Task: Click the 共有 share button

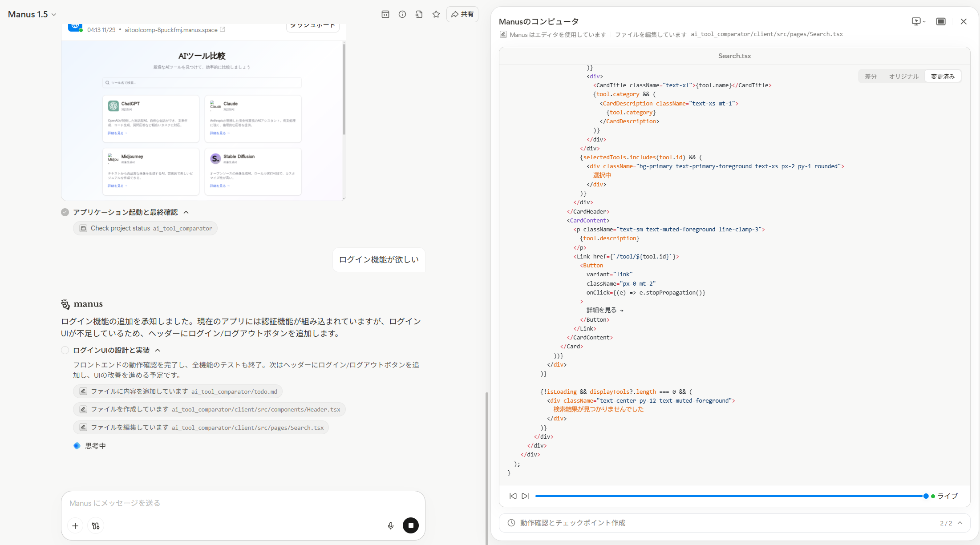Action: coord(462,14)
